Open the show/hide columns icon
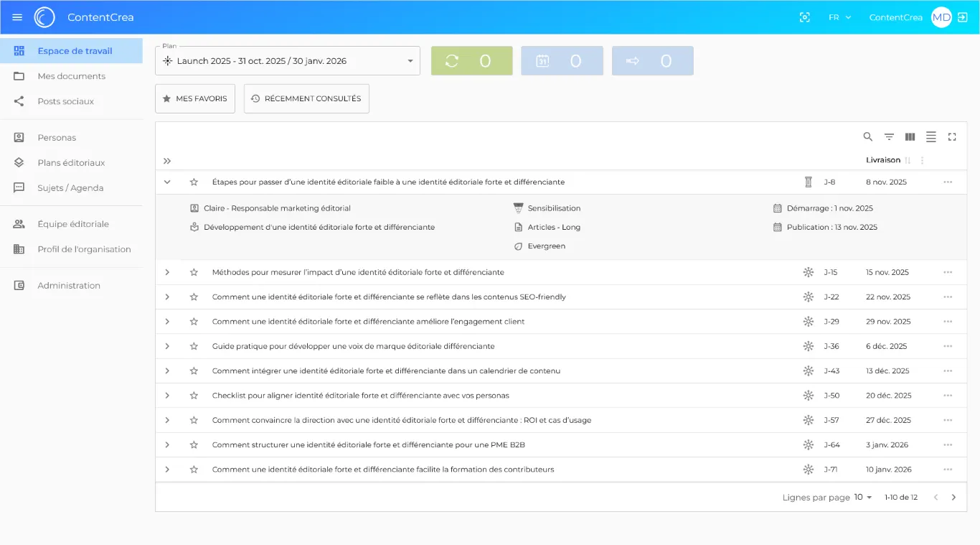This screenshot has height=545, width=980. 910,137
